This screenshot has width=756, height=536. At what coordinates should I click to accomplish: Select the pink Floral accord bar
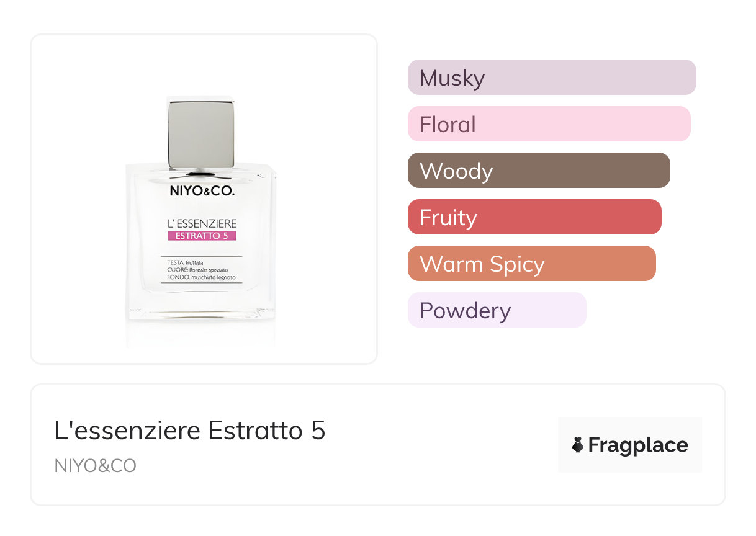click(549, 124)
